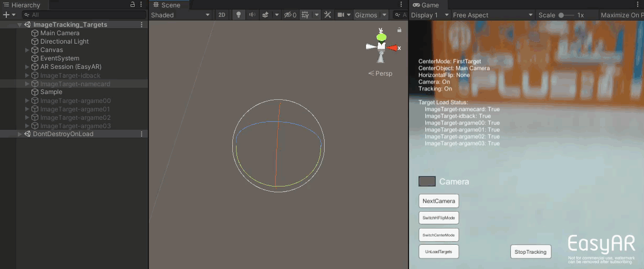The width and height of the screenshot is (644, 269).
Task: Click the Hierarchy search field
Action: click(84, 15)
